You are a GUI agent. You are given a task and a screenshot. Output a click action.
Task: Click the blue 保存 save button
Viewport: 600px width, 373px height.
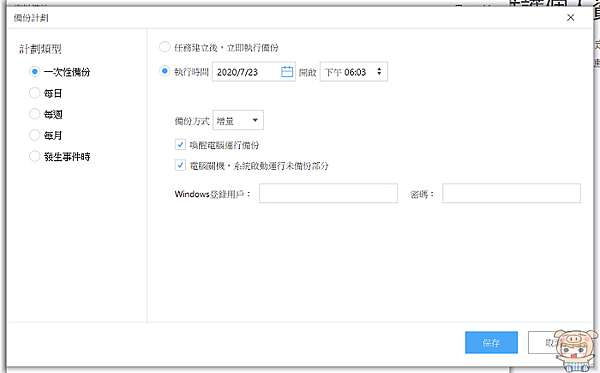pyautogui.click(x=491, y=342)
